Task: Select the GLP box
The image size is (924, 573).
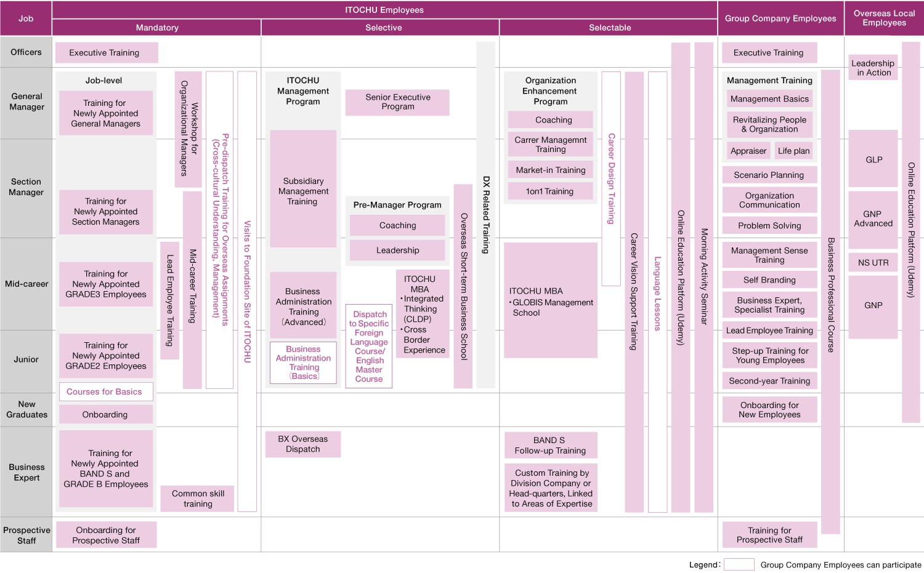Action: click(873, 159)
